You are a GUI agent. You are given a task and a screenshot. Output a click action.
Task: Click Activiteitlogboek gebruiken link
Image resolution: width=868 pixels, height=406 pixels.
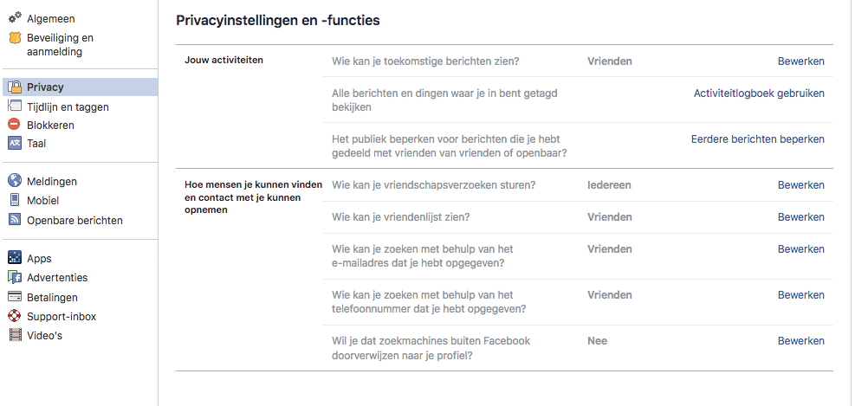759,93
